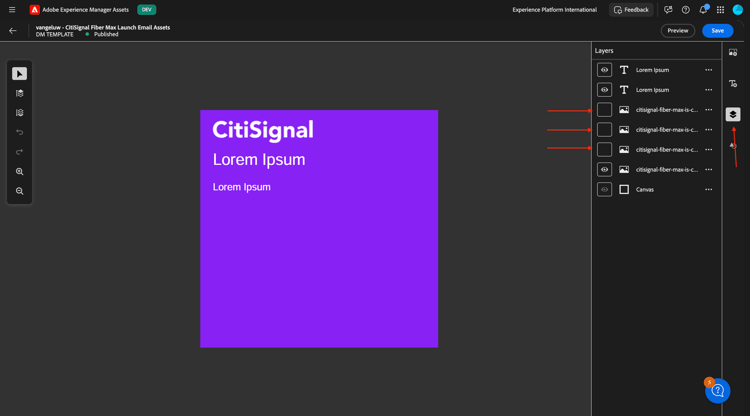Zoom out of the canvas
Screen dimensions: 750x416
(x=20, y=191)
